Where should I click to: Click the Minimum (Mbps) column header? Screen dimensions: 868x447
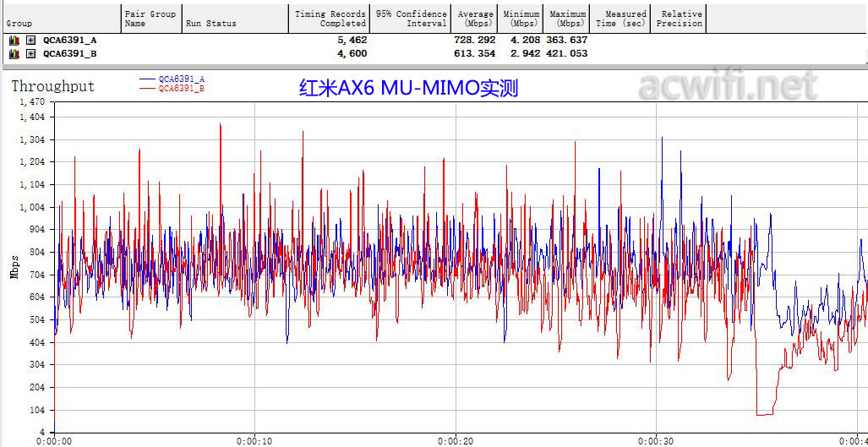coord(521,19)
